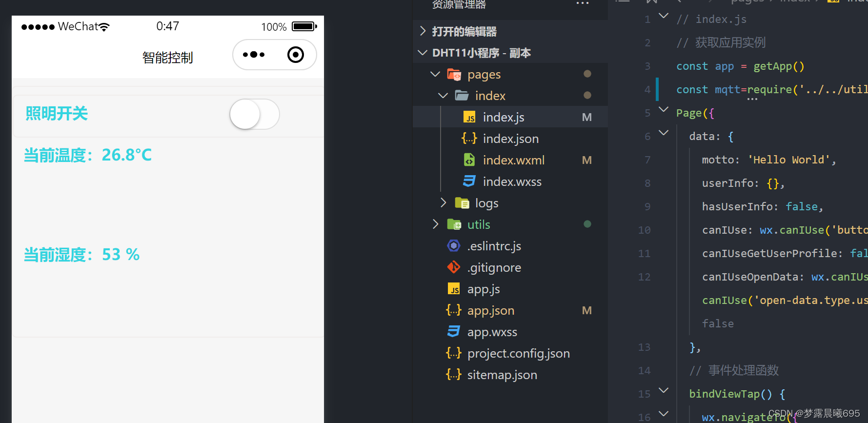Click the green utils folder icon
The height and width of the screenshot is (423, 868).
454,224
